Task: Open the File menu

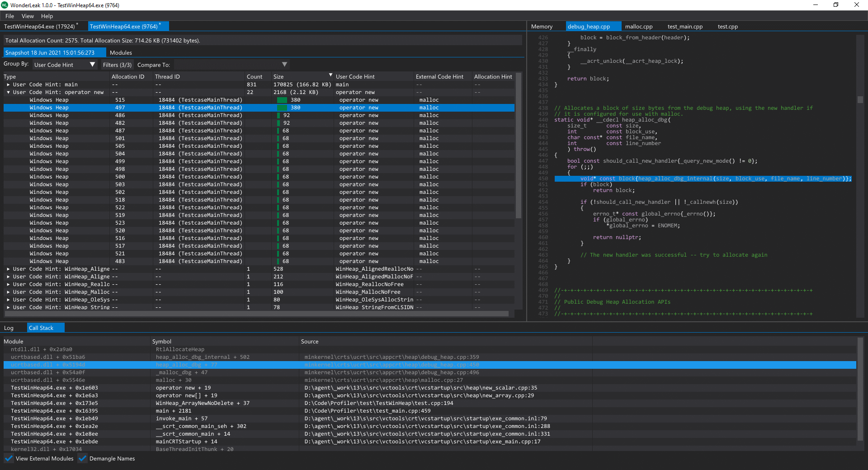Action: coord(9,16)
